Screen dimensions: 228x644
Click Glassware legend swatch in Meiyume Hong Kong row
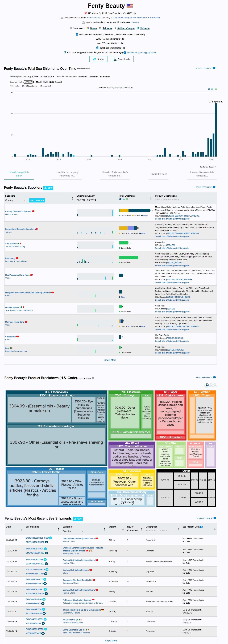coord(129,326)
